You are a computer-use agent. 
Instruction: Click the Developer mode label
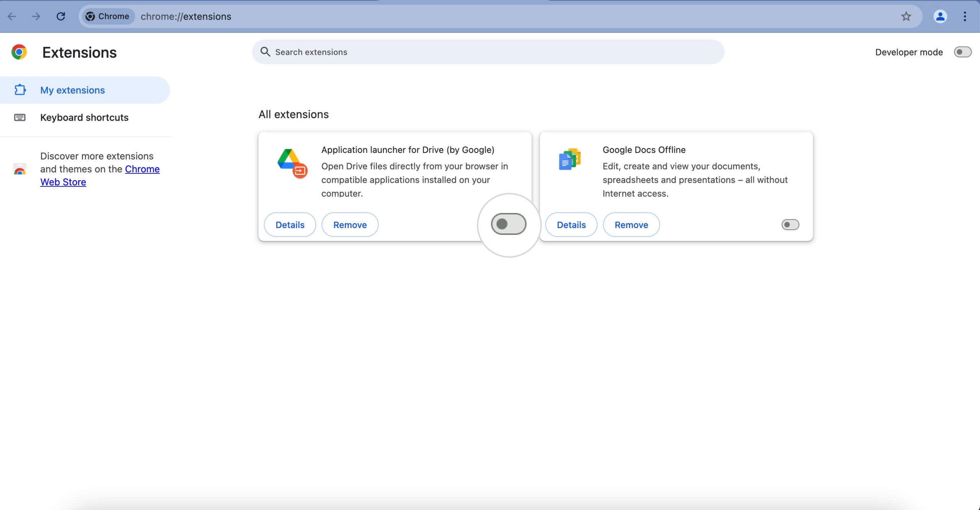pyautogui.click(x=909, y=52)
